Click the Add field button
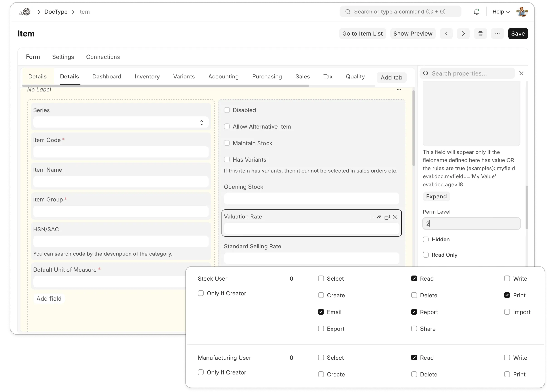The image size is (548, 392). 49,298
